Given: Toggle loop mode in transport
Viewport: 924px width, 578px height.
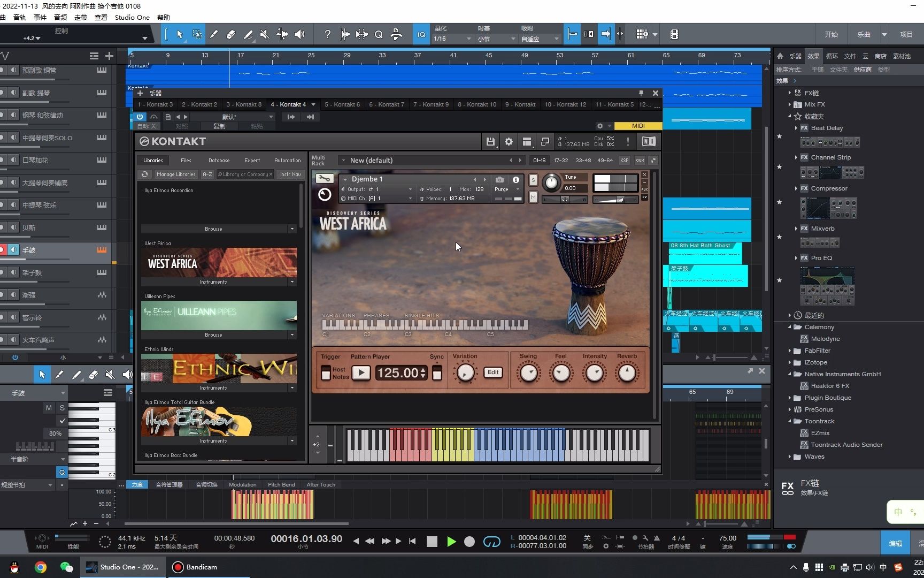Looking at the screenshot, I should (x=491, y=542).
